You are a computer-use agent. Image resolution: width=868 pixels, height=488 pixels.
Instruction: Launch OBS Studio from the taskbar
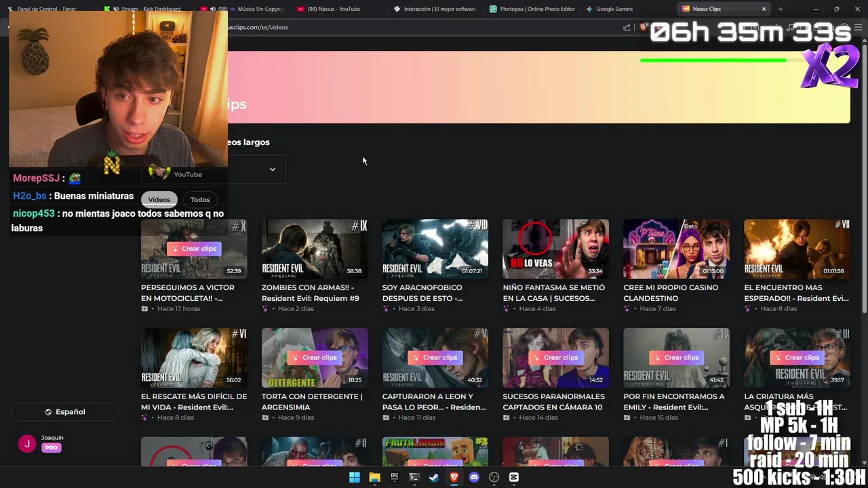[494, 477]
